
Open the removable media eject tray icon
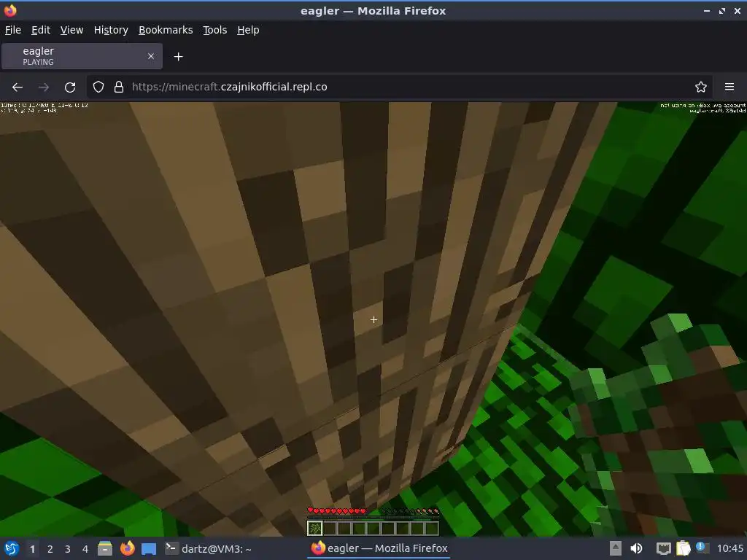615,548
